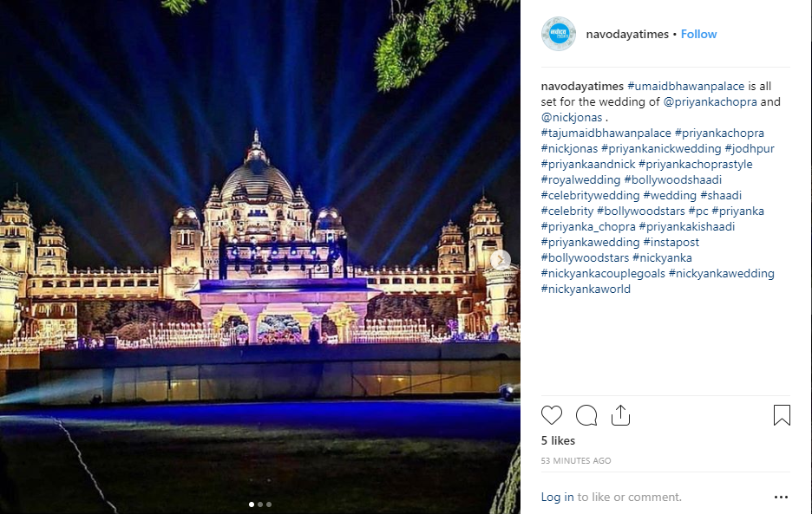
Task: Open the #umaidbhawanpalace hashtag
Action: (x=685, y=86)
